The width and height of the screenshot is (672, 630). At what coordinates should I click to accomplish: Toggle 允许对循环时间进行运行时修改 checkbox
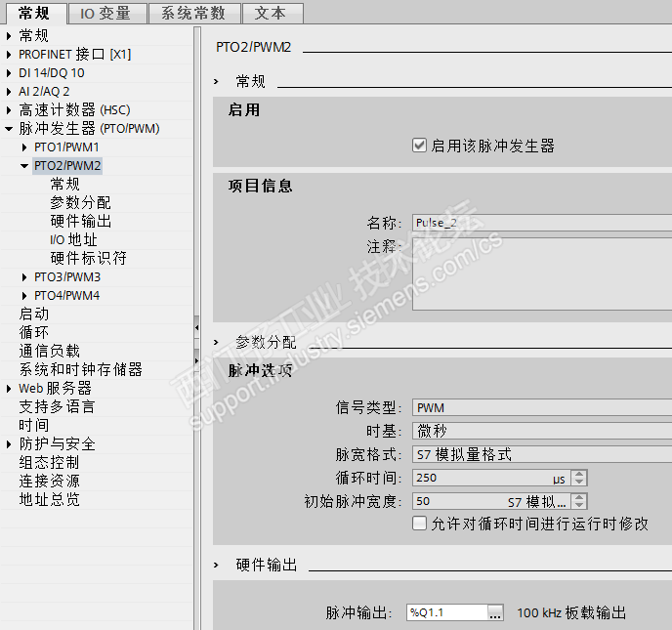pos(419,523)
